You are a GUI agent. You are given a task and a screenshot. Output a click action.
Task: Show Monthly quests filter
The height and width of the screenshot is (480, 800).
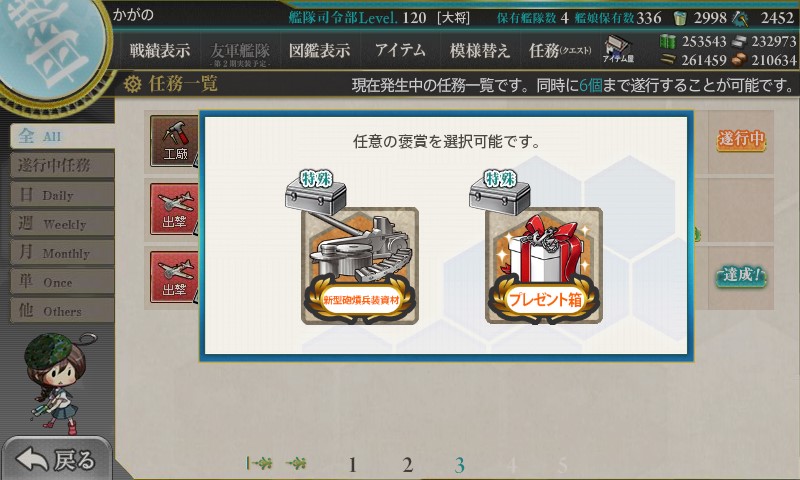(x=62, y=253)
